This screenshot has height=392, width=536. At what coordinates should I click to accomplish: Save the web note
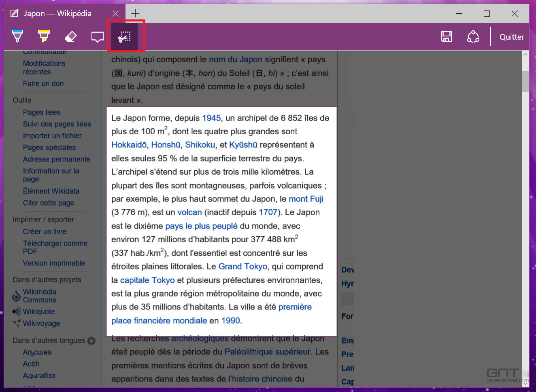(x=447, y=36)
